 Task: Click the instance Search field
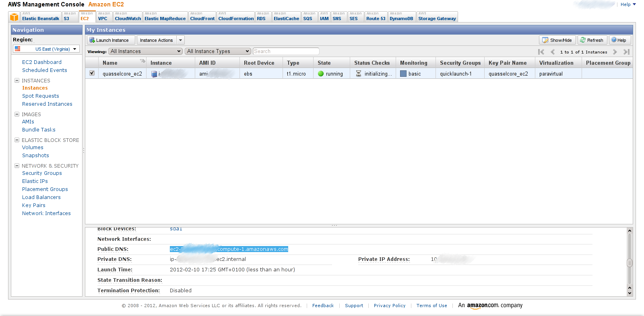pos(286,51)
